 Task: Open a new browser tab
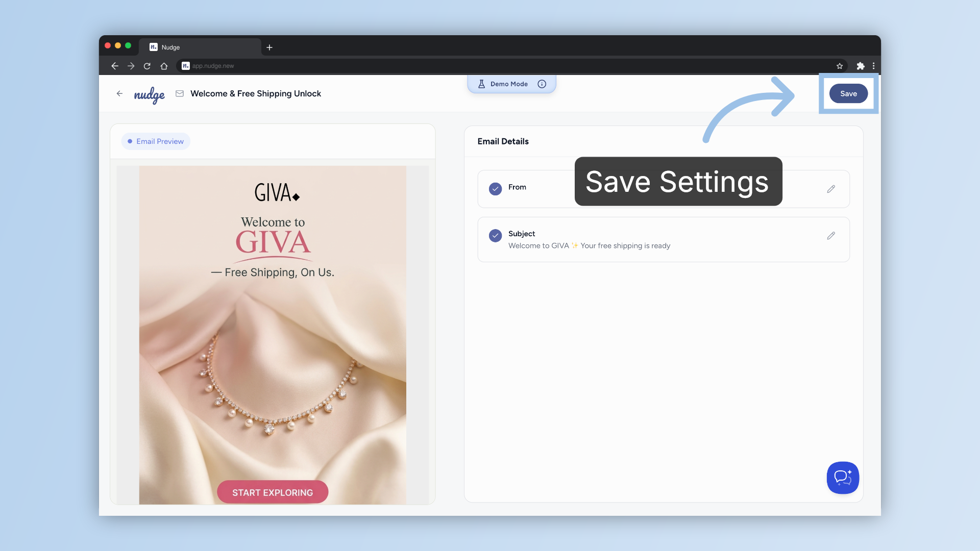coord(269,47)
